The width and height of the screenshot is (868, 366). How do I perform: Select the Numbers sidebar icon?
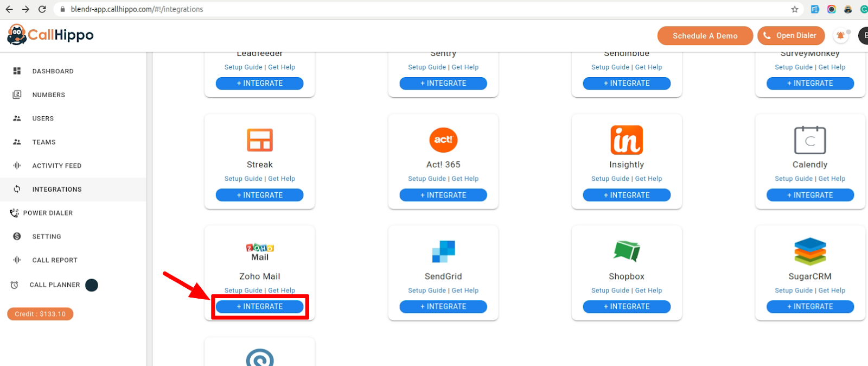click(x=17, y=94)
